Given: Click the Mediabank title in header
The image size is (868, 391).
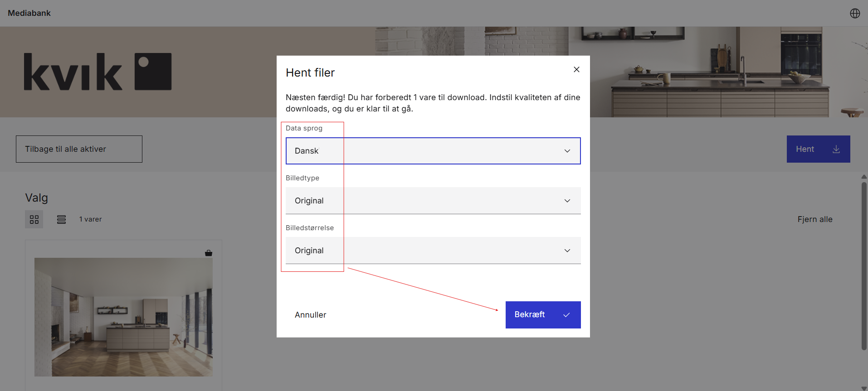Looking at the screenshot, I should (x=29, y=13).
